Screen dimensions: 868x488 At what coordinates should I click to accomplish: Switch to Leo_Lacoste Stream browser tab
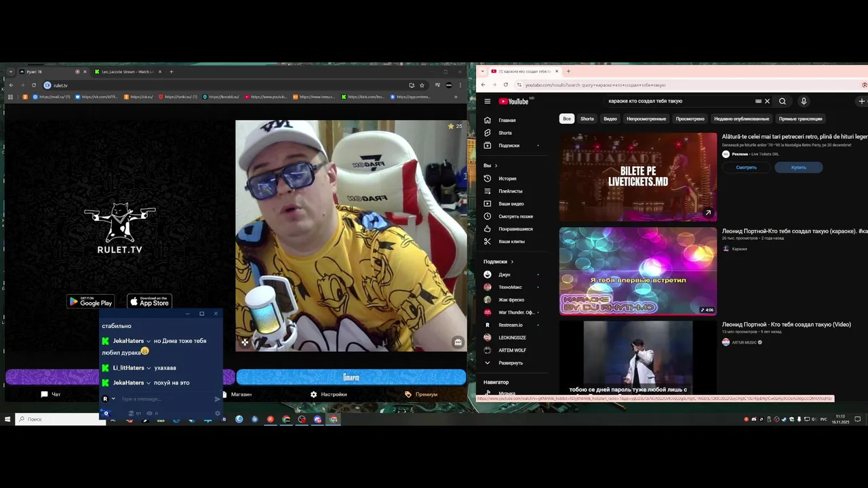[x=126, y=72]
